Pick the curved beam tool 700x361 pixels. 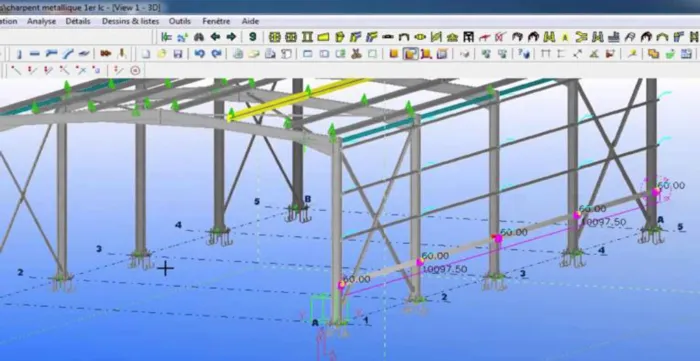click(x=68, y=54)
